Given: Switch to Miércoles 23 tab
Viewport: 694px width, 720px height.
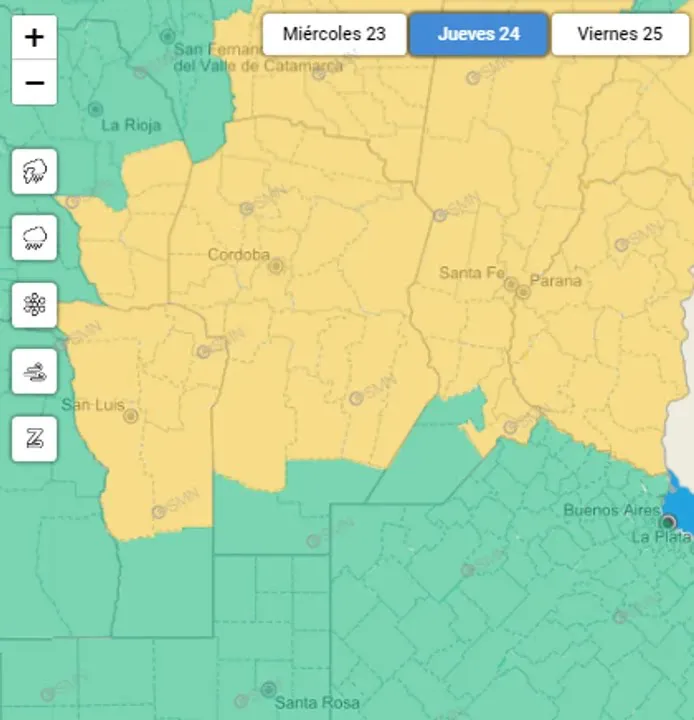Looking at the screenshot, I should tap(334, 34).
